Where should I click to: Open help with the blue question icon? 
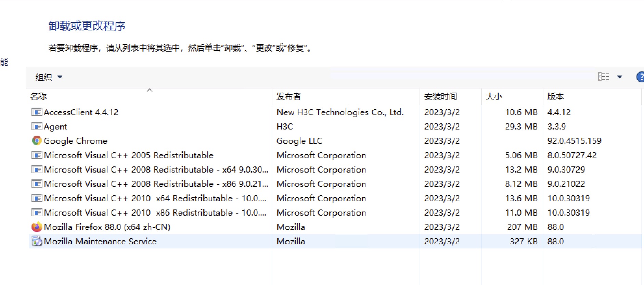[640, 77]
